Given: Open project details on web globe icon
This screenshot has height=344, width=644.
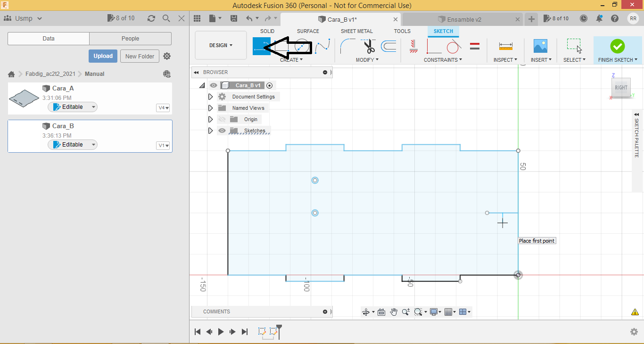Looking at the screenshot, I should 166,74.
